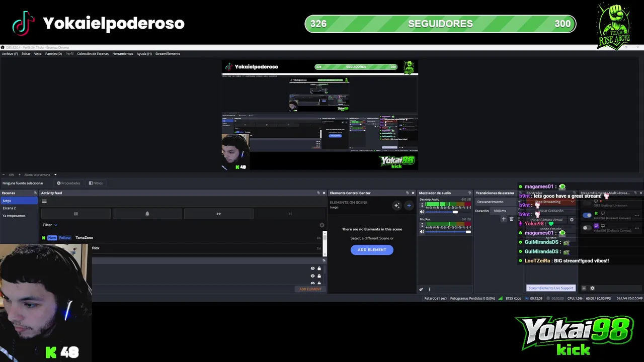644x362 pixels.
Task: Open Desktop Audio options dots menu
Action: [422, 205]
